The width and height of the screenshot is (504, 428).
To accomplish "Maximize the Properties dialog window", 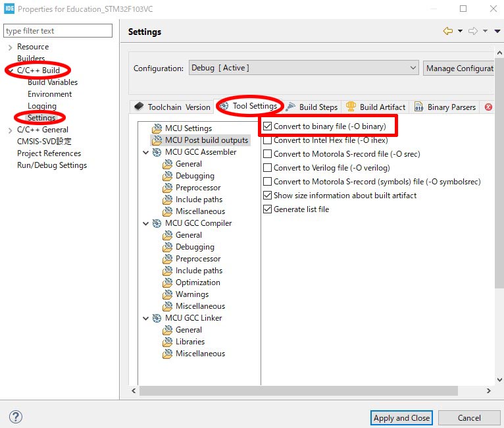I will pos(463,9).
